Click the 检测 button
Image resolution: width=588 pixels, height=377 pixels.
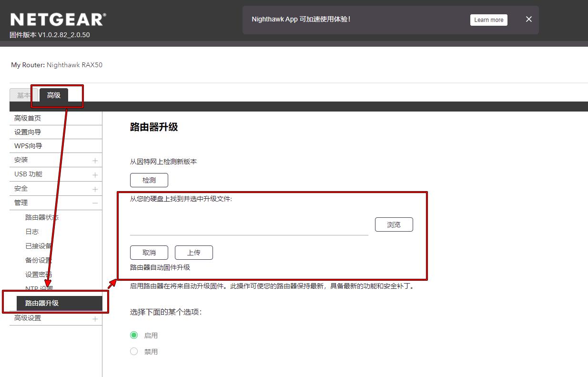coord(149,180)
